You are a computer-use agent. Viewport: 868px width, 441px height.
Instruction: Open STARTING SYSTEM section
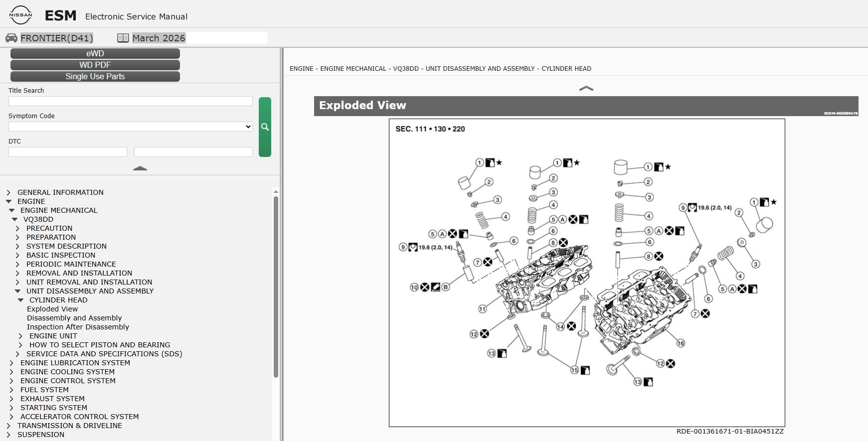(54, 408)
